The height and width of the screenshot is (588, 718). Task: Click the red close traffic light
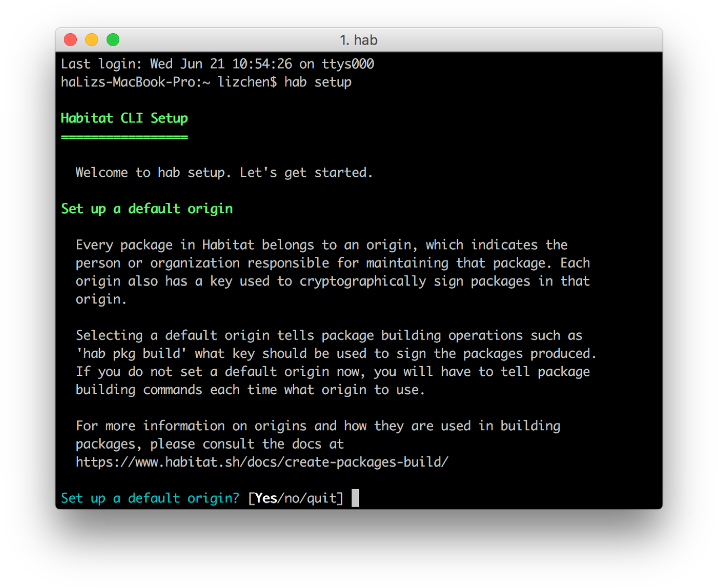pos(70,39)
